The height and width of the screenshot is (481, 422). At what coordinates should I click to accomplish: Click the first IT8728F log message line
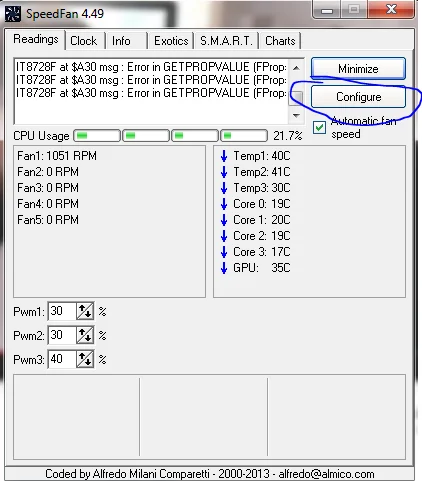[x=151, y=67]
